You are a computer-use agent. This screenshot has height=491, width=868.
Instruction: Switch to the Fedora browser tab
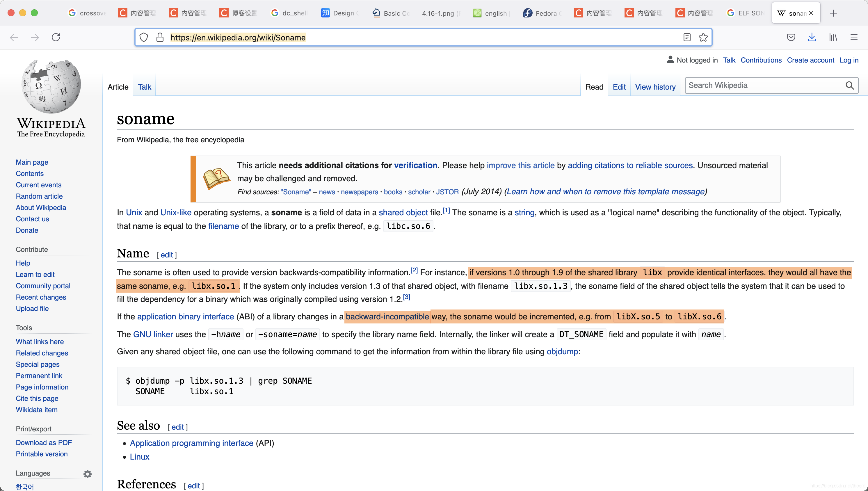[x=542, y=13]
